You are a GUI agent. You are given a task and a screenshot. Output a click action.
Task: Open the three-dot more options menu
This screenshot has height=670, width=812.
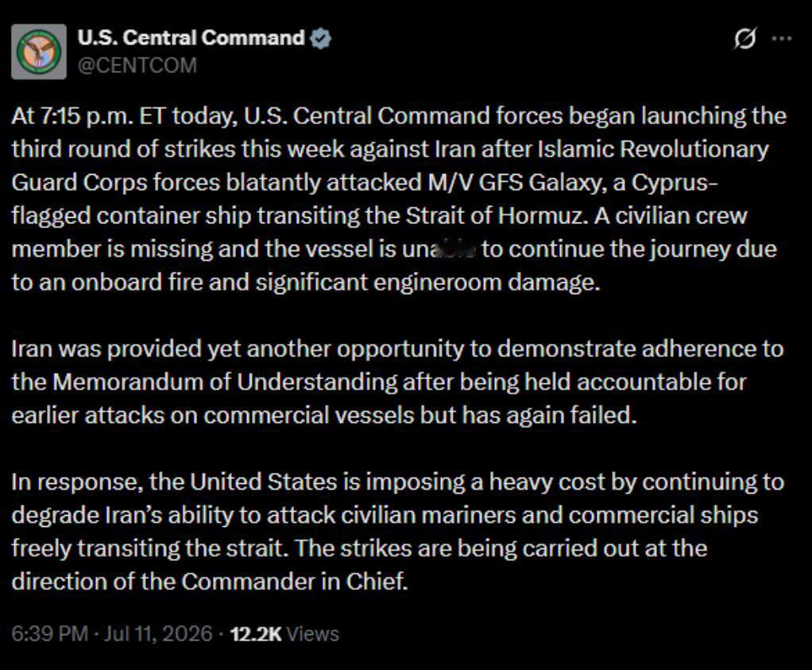point(782,38)
